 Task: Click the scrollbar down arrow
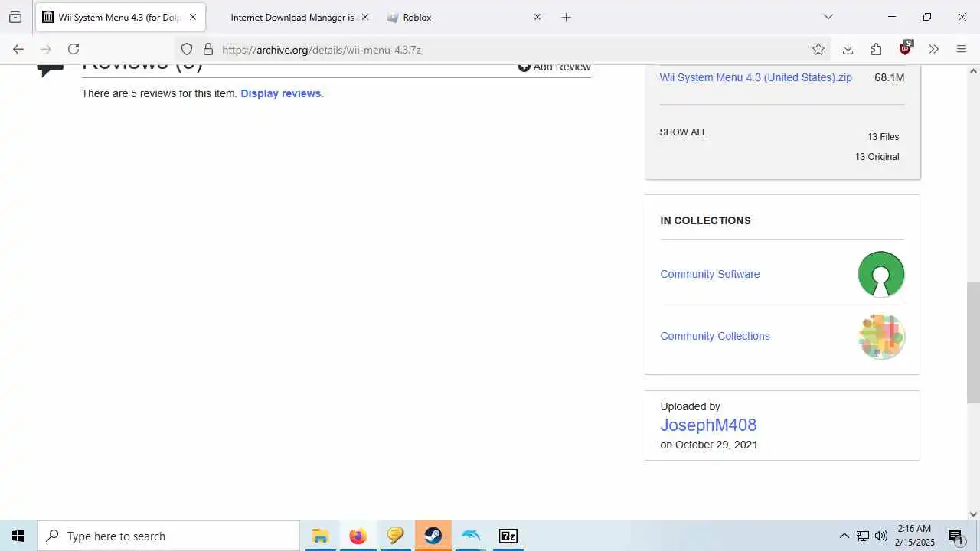pyautogui.click(x=973, y=514)
